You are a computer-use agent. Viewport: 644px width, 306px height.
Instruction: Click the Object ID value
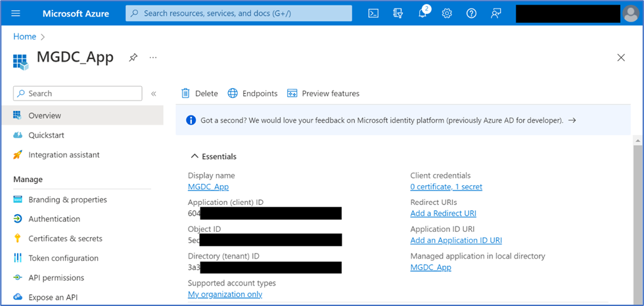coord(264,240)
